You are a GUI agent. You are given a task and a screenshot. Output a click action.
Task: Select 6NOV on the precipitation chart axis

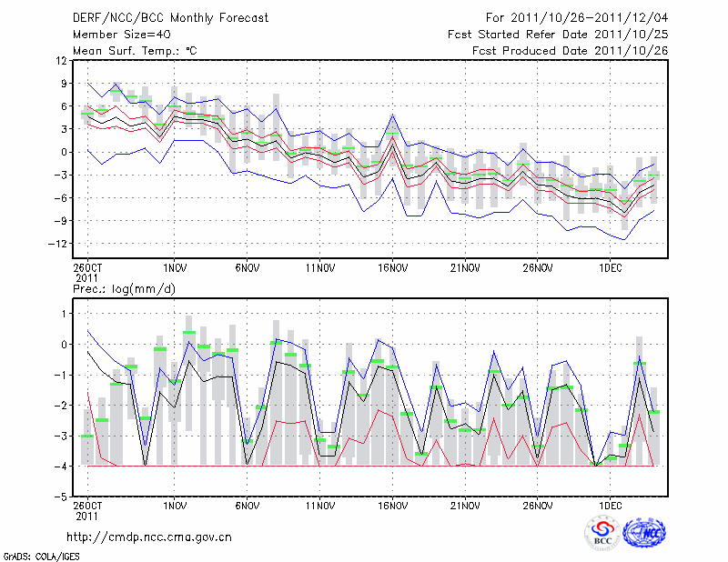pos(248,505)
